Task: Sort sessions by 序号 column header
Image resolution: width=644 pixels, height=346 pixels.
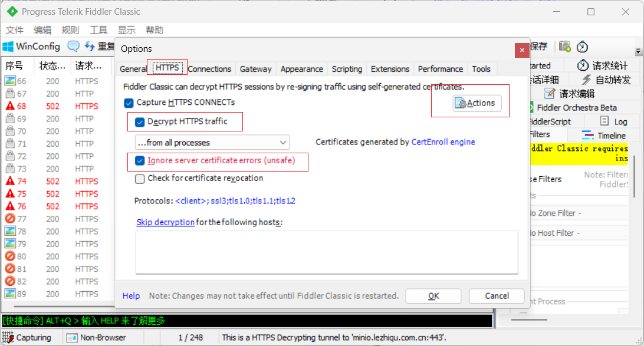Action: click(x=17, y=65)
